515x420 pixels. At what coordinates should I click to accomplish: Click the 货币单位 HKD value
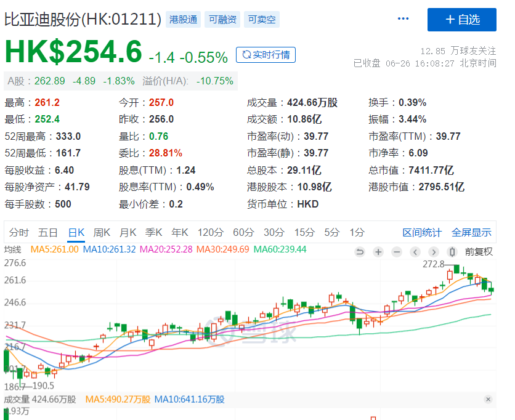(308, 204)
